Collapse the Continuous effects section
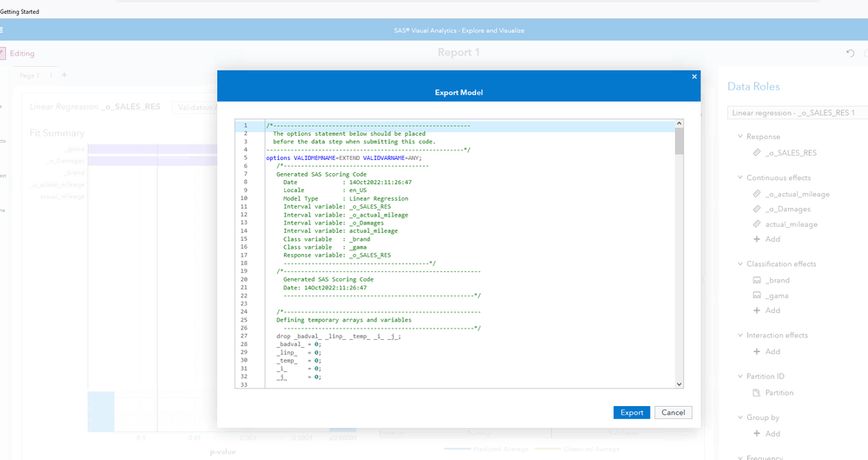 coord(740,177)
